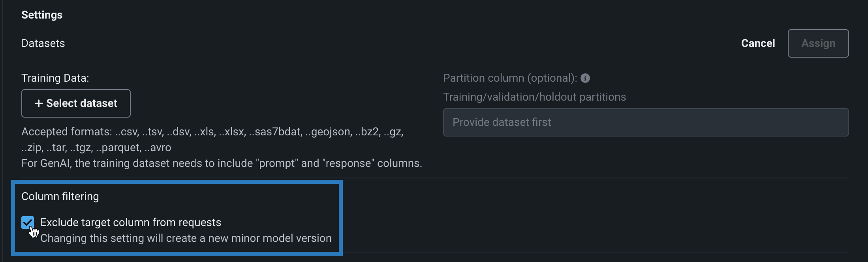The image size is (868, 262).
Task: Click the ..zip, ..tar, ..tgz formats line
Action: (96, 148)
